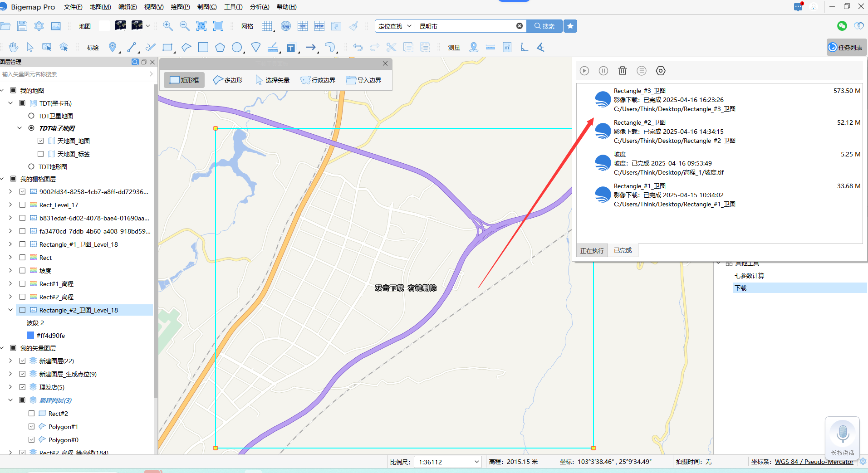Select the circle drawing tool

coord(237,47)
